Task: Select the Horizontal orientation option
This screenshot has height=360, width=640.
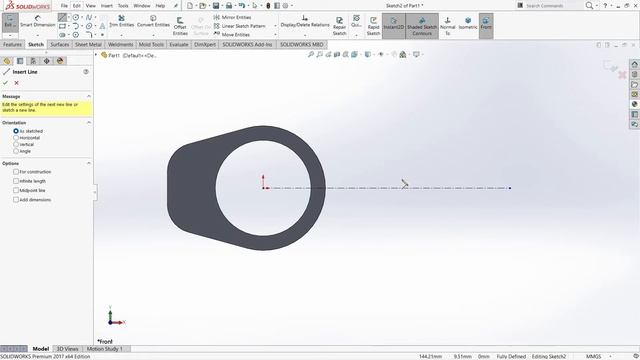Action: 16,138
